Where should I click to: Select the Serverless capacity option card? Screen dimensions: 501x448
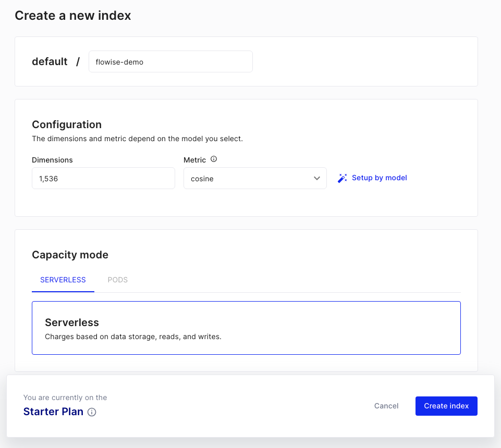coord(246,328)
